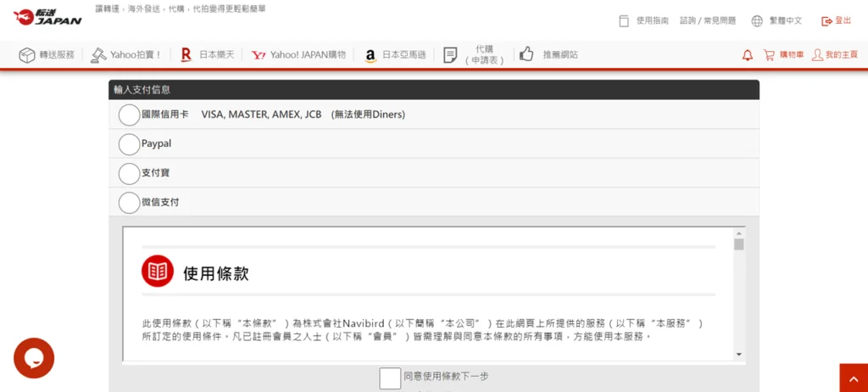The height and width of the screenshot is (392, 868).
Task: Click 輸入支付信息 header text
Action: click(x=142, y=89)
